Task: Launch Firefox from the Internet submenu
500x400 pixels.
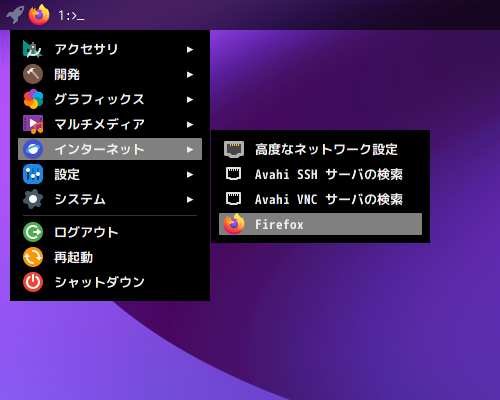Action: [320, 224]
